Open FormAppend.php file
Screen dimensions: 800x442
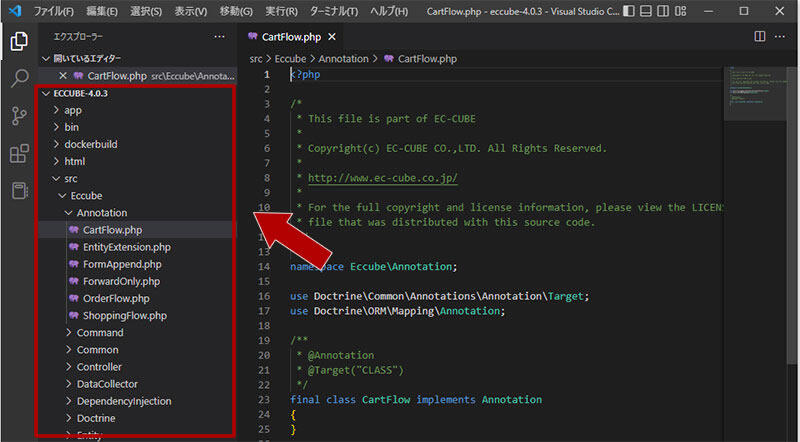point(122,264)
